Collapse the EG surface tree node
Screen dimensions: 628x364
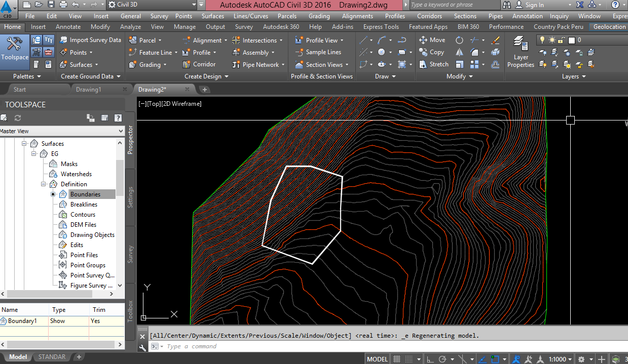(x=34, y=153)
